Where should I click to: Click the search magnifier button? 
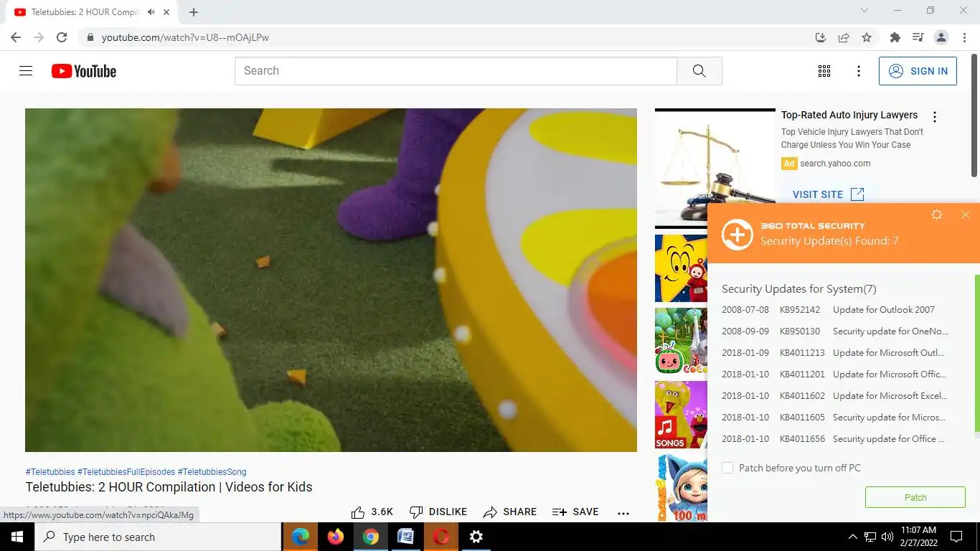pyautogui.click(x=699, y=71)
